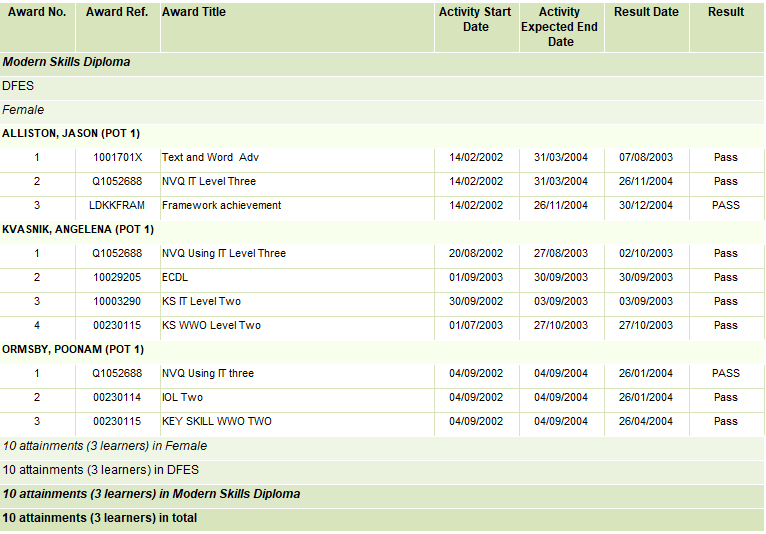Click the Modern Skills Diploma group heading
Viewport: 766px width, 534px height.
[66, 62]
